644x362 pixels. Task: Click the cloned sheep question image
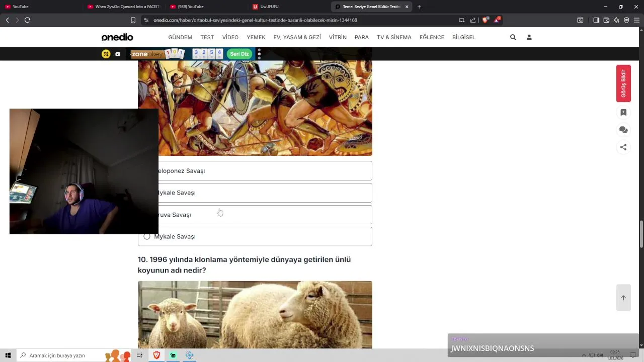(x=255, y=315)
